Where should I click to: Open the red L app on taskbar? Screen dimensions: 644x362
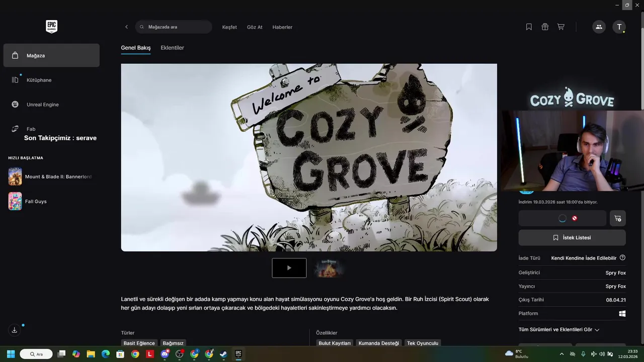[150, 354]
